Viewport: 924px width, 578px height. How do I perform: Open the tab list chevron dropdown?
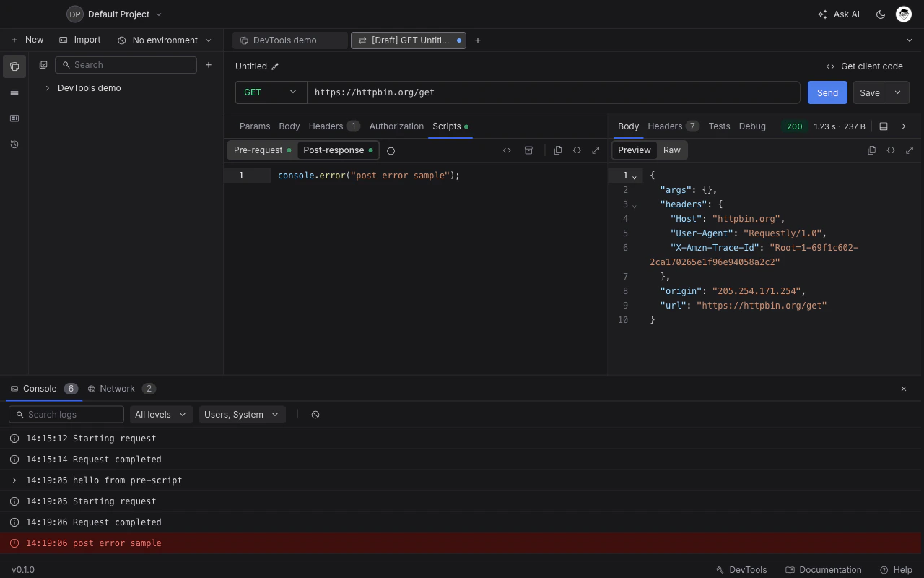(x=910, y=40)
